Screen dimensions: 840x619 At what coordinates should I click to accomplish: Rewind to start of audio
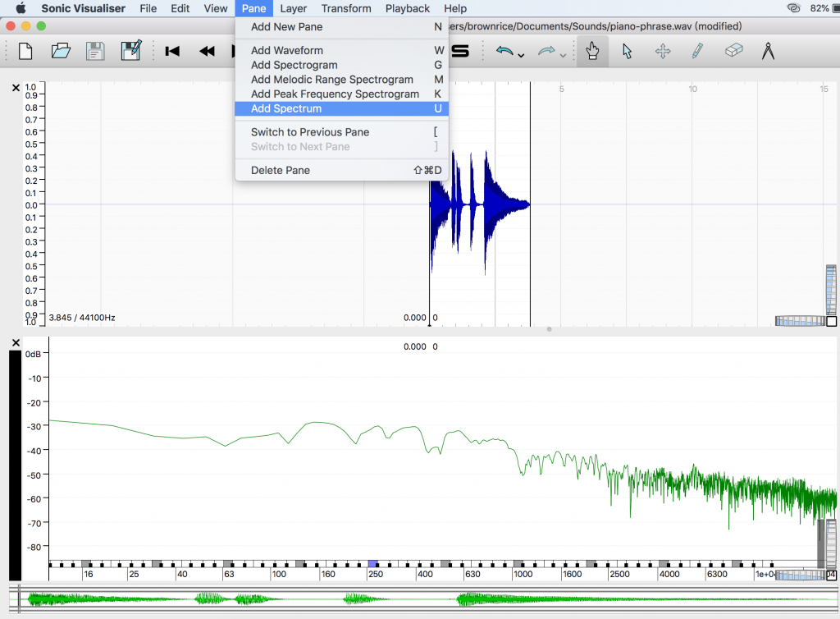click(x=172, y=52)
